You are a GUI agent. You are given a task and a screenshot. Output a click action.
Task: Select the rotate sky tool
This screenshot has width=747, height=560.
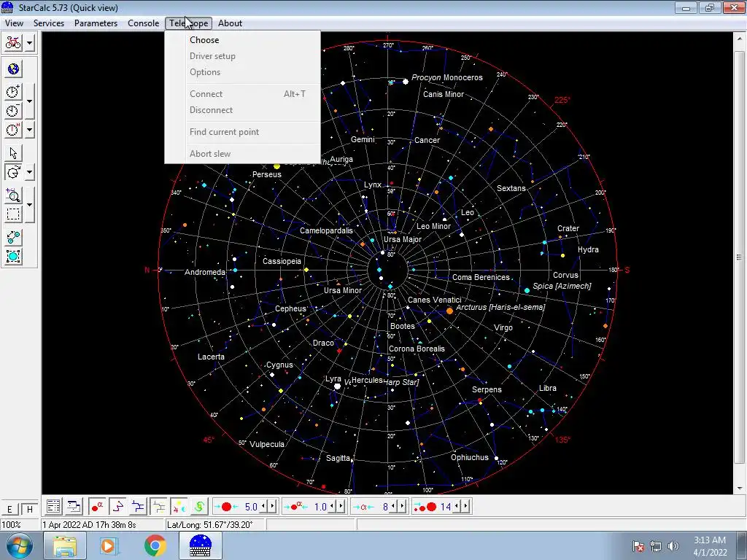point(13,172)
